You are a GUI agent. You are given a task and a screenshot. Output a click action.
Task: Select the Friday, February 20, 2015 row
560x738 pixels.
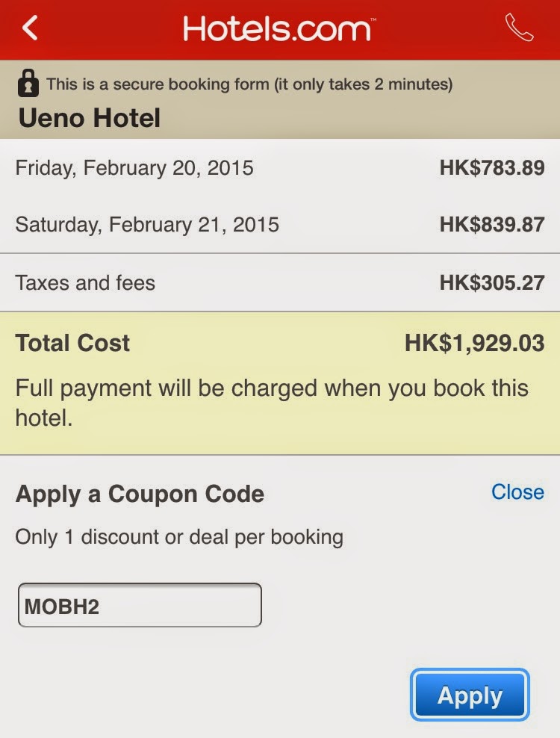point(280,168)
